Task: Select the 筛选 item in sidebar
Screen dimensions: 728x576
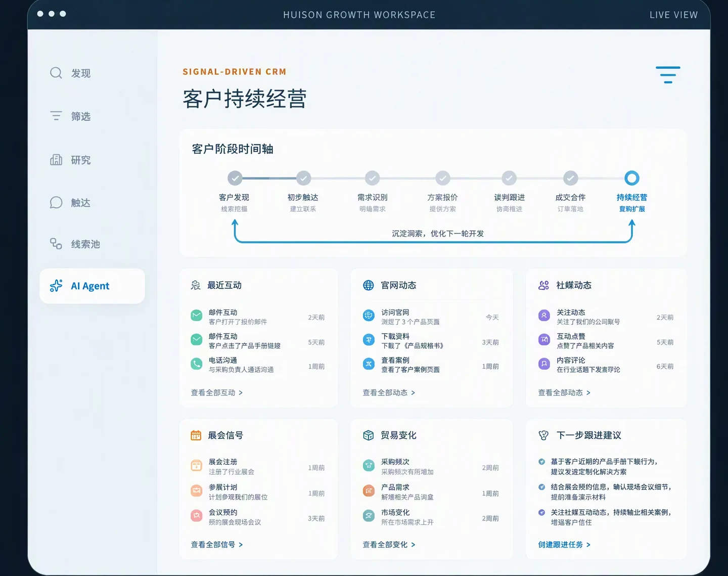Action: tap(70, 116)
